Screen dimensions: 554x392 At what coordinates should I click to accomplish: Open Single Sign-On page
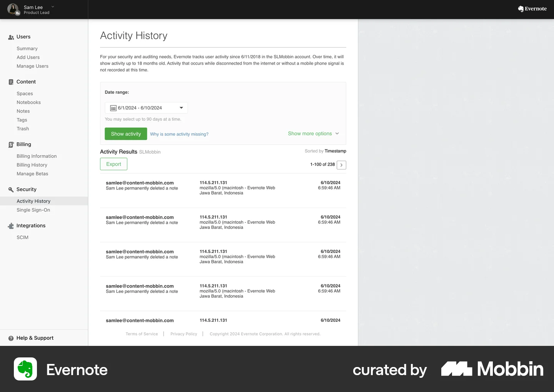tap(33, 210)
